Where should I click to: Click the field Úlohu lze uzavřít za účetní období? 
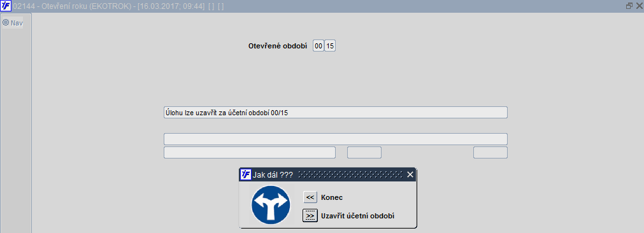pyautogui.click(x=336, y=113)
